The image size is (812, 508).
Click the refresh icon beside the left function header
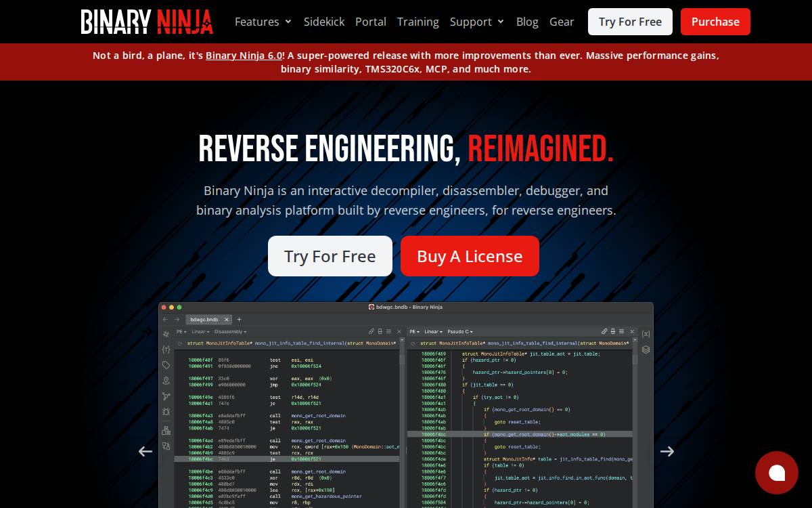[x=179, y=343]
